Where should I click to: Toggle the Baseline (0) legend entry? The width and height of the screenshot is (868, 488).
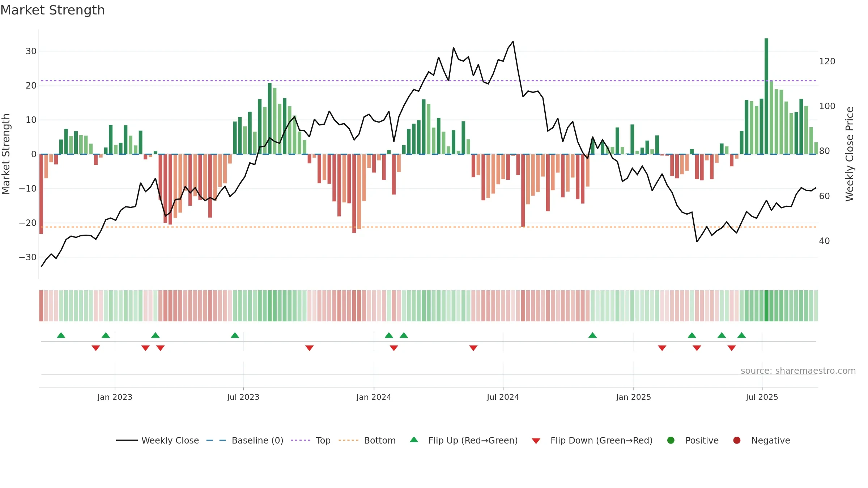pos(245,440)
